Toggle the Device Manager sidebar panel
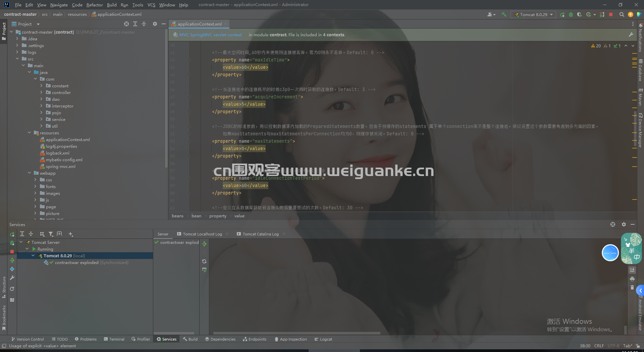Screen dimensions: 644x352 641,131
